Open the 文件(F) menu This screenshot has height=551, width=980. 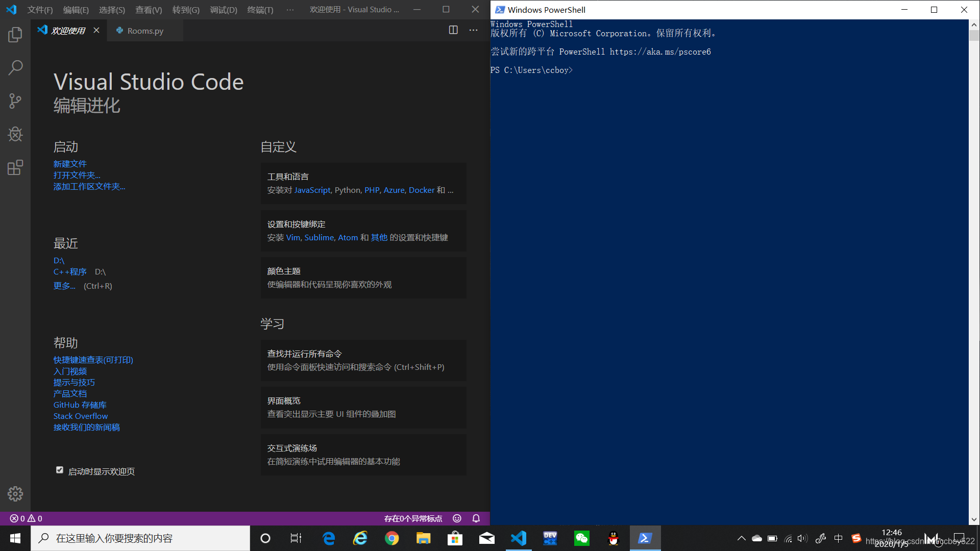coord(40,10)
